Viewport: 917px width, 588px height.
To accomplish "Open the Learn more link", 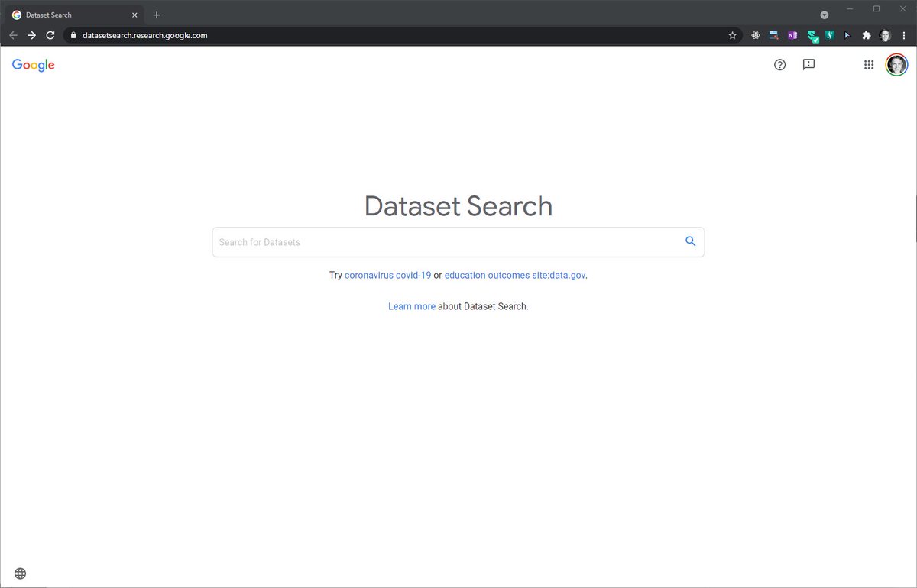I will [x=412, y=306].
